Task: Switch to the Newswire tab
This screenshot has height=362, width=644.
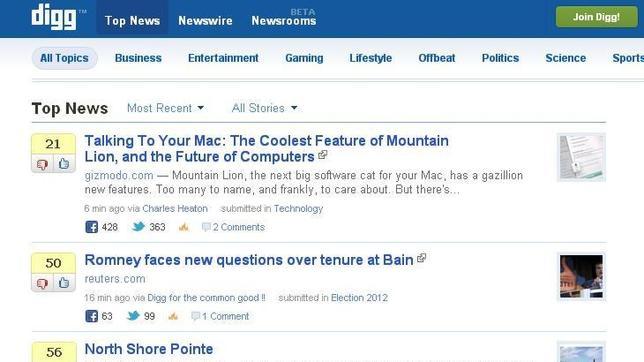Action: pyautogui.click(x=205, y=21)
